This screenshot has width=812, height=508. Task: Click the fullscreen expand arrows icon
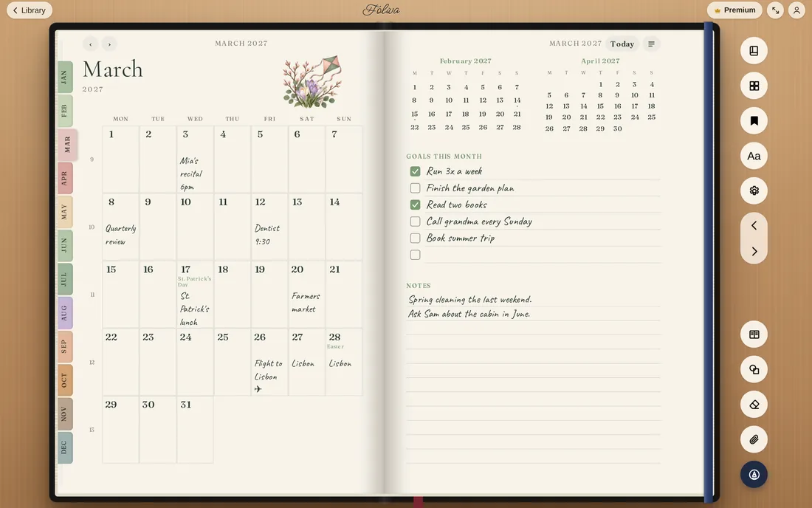(775, 10)
